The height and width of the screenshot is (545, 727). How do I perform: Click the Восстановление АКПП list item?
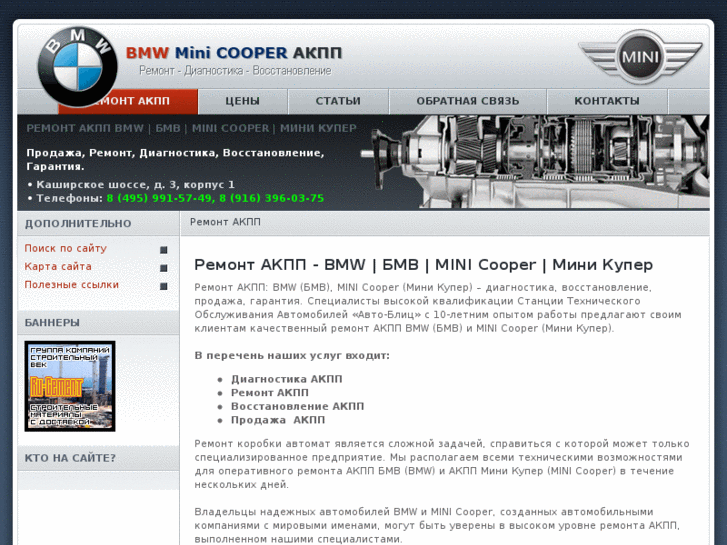(x=298, y=406)
